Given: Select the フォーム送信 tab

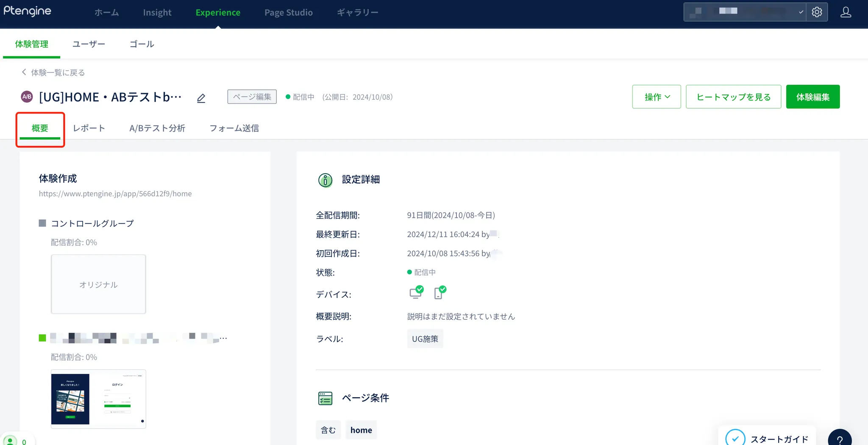Looking at the screenshot, I should [x=234, y=128].
